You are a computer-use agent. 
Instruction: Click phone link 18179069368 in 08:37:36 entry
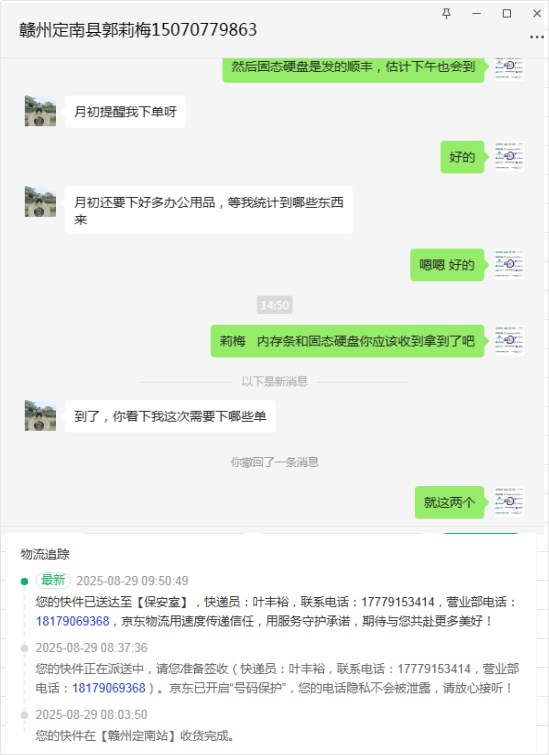pyautogui.click(x=109, y=688)
